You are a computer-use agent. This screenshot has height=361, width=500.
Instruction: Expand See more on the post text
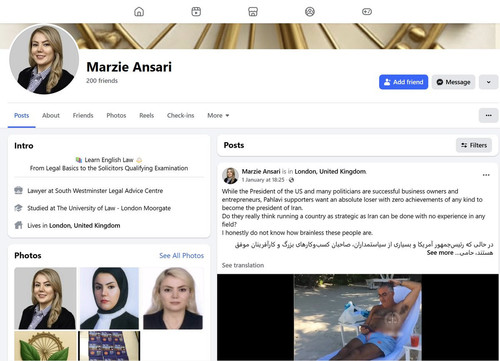[440, 253]
